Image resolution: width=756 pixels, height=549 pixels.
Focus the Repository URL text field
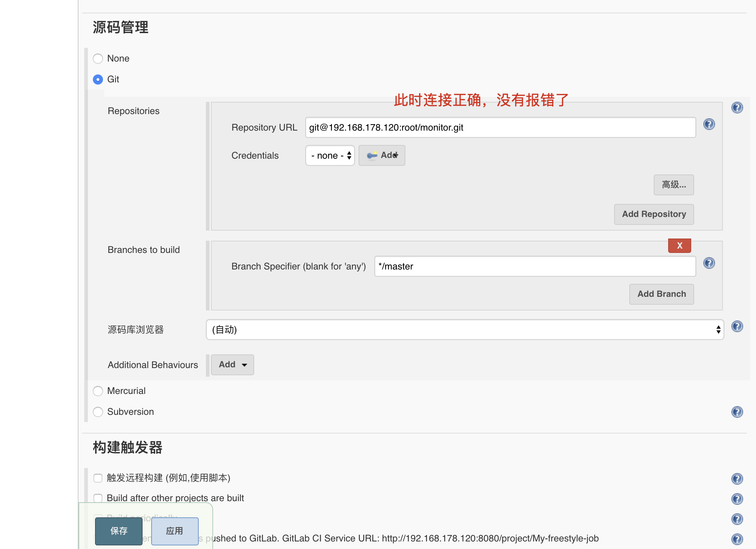tap(500, 127)
